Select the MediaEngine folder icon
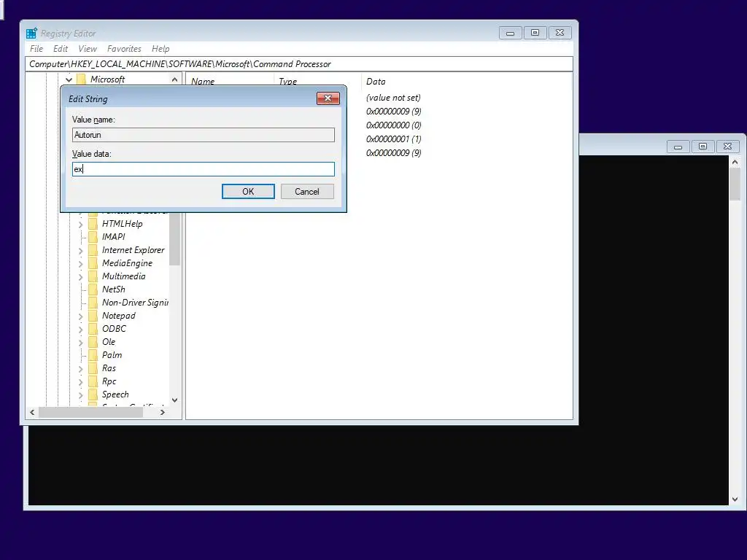This screenshot has height=560, width=747. point(93,262)
